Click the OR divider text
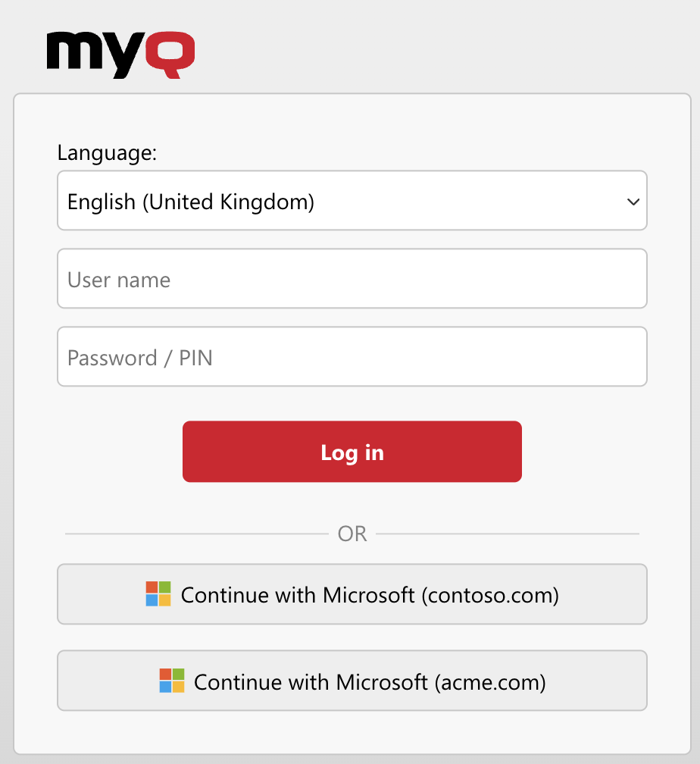This screenshot has height=764, width=700. click(352, 533)
